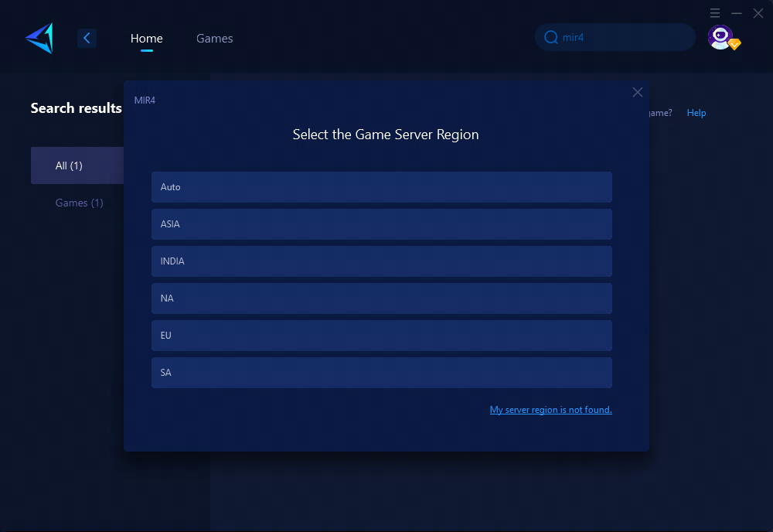Image resolution: width=773 pixels, height=532 pixels.
Task: Click 'Select the Game Server Region' heading
Action: 386,135
